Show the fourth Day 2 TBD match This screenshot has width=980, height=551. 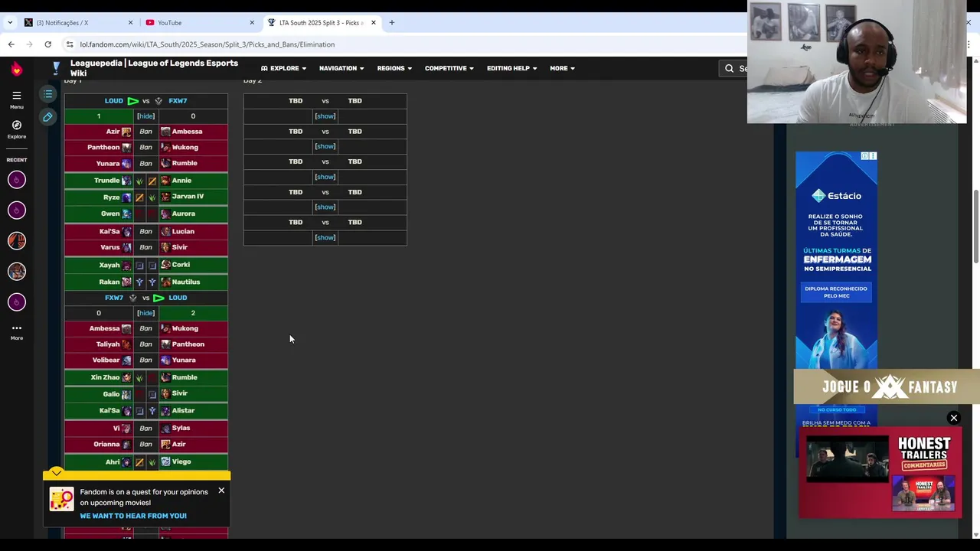pos(325,207)
